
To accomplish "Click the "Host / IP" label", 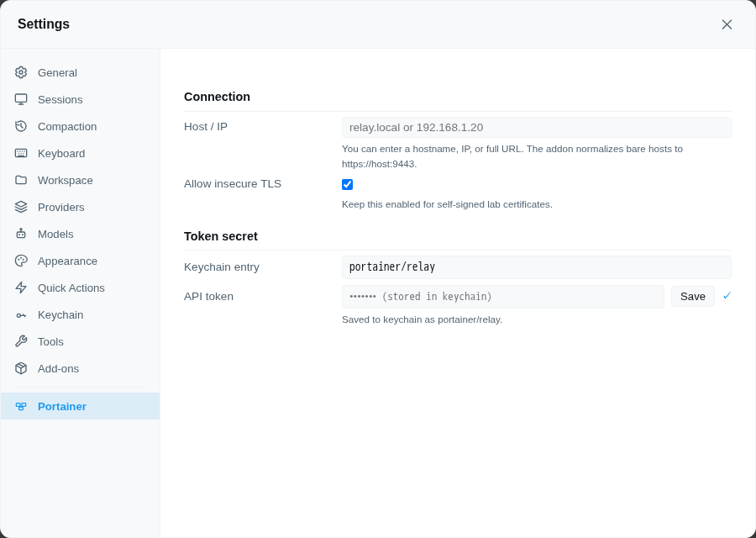I will (206, 126).
